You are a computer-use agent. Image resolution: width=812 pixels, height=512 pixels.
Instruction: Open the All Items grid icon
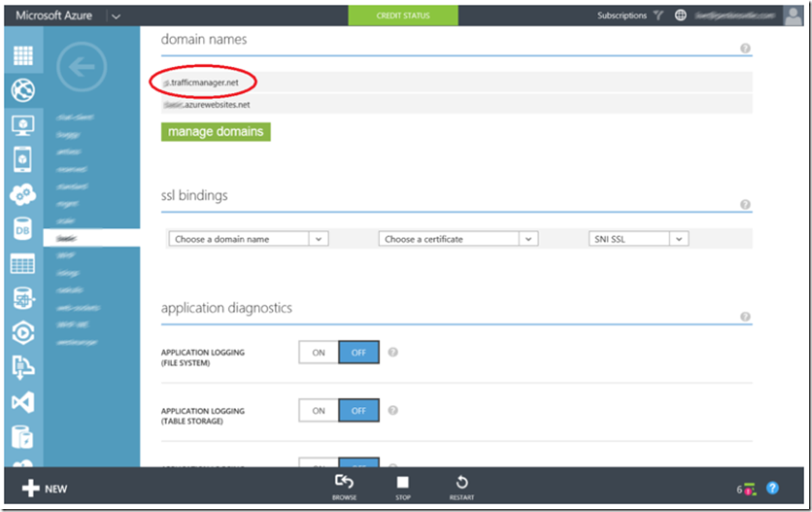coord(22,55)
